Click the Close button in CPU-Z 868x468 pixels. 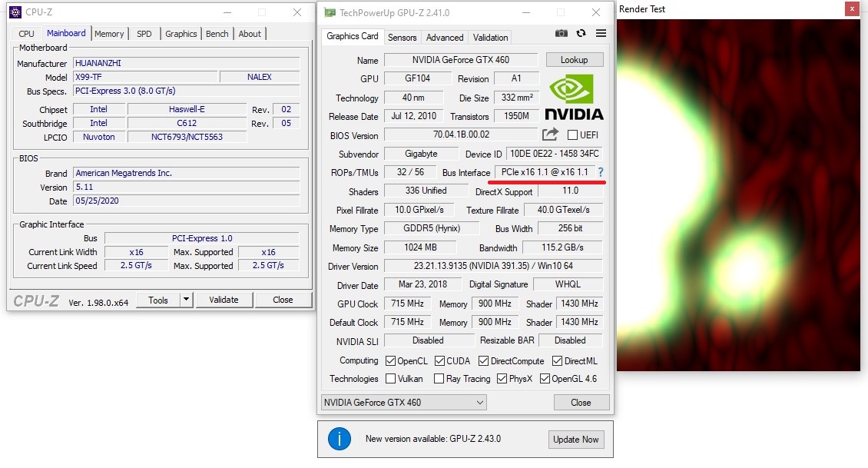pyautogui.click(x=283, y=300)
